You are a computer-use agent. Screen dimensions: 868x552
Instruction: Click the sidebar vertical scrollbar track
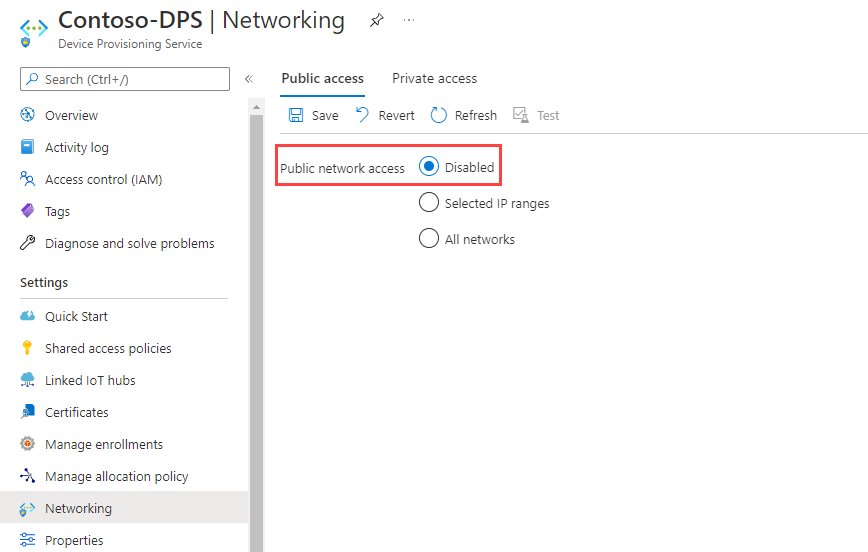(x=256, y=332)
